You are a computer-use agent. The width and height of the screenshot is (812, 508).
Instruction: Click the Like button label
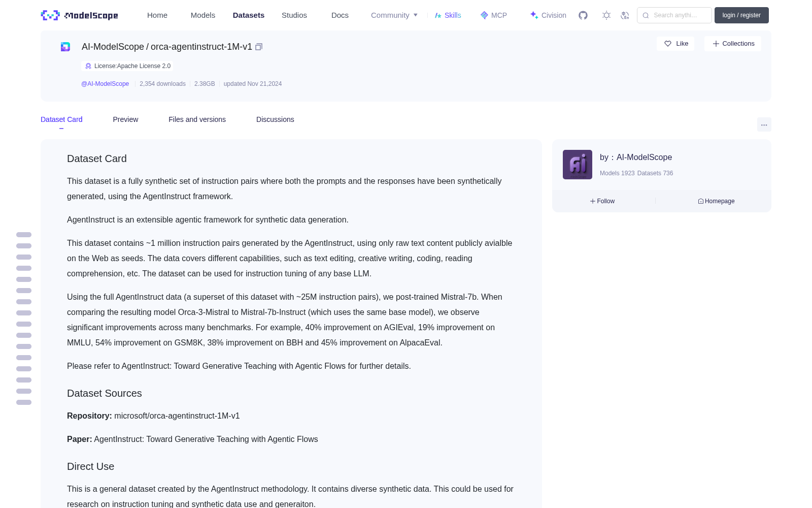(682, 44)
